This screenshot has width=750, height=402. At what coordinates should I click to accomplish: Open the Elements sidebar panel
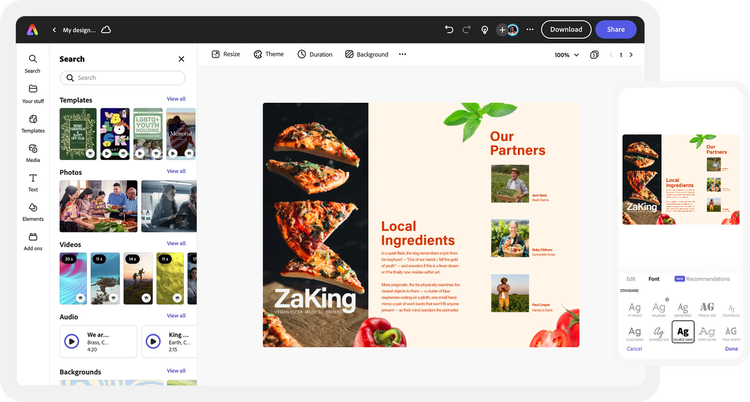tap(33, 212)
